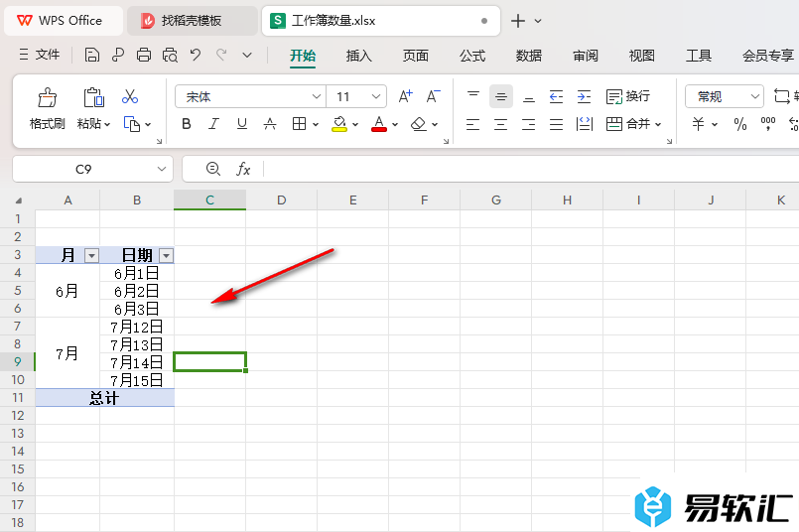799x532 pixels.
Task: Select column header D
Action: tap(281, 200)
